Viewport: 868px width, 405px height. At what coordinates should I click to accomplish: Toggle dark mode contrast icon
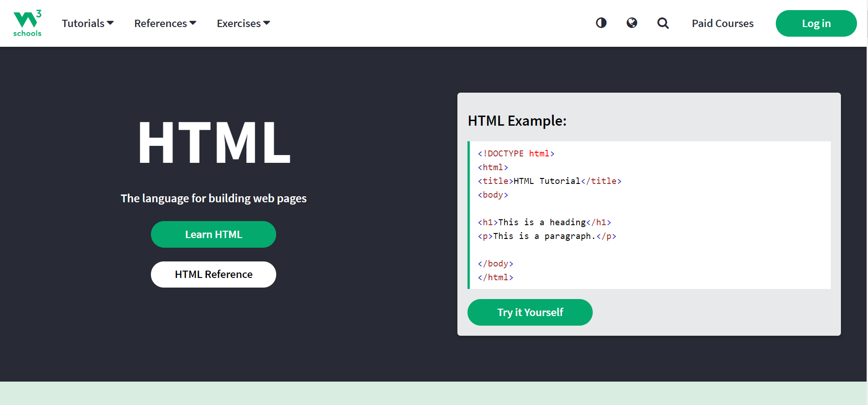(x=601, y=23)
